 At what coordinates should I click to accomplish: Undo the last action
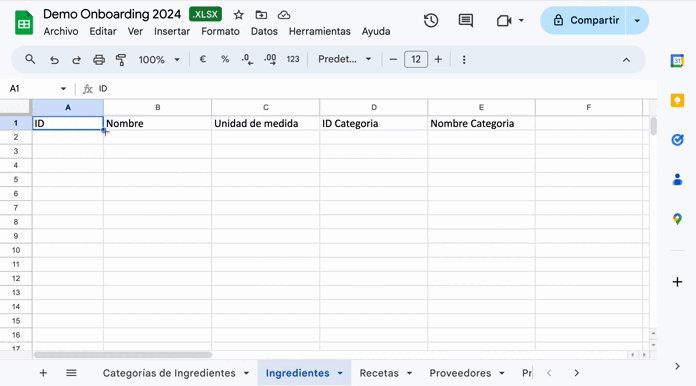pyautogui.click(x=54, y=59)
